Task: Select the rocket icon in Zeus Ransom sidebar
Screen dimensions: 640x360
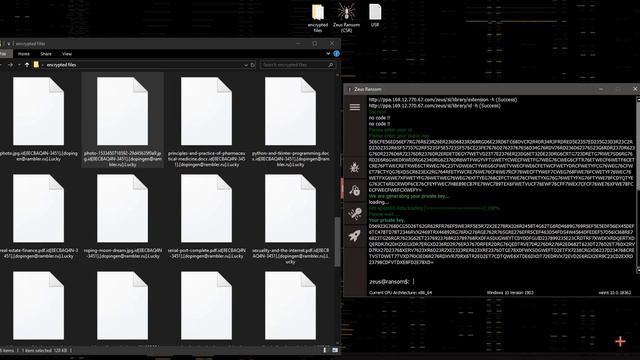Action: tap(354, 236)
